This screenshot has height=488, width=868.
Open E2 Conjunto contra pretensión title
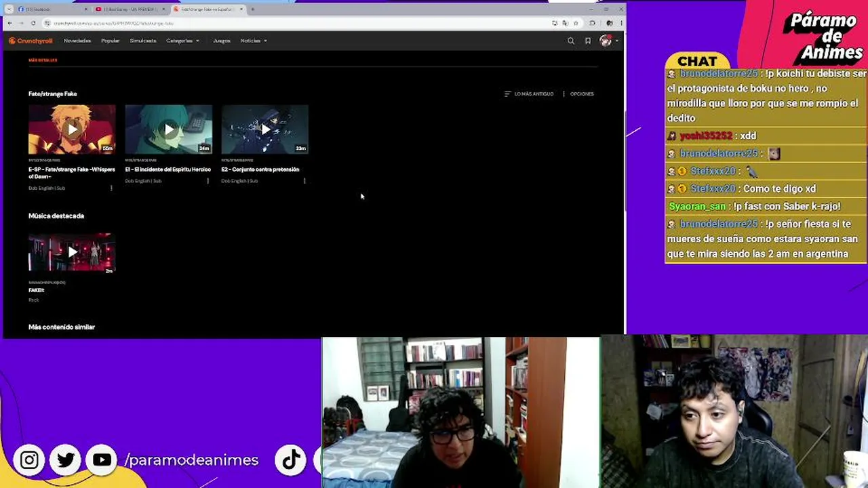click(x=260, y=169)
